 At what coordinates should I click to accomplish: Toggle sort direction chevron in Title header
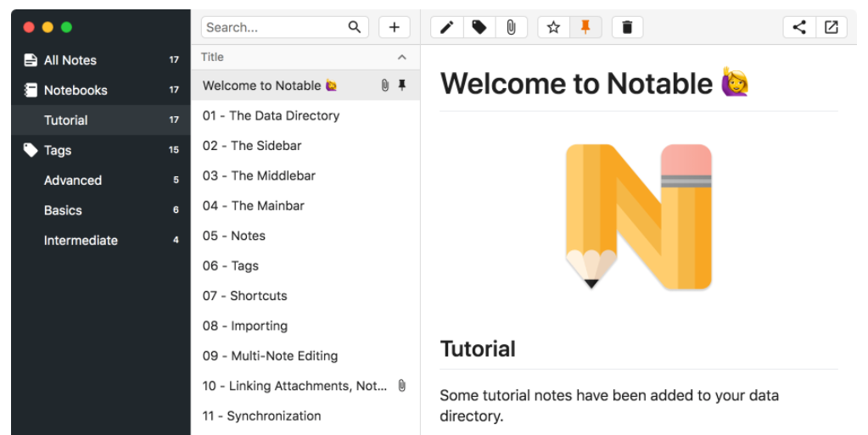(402, 57)
